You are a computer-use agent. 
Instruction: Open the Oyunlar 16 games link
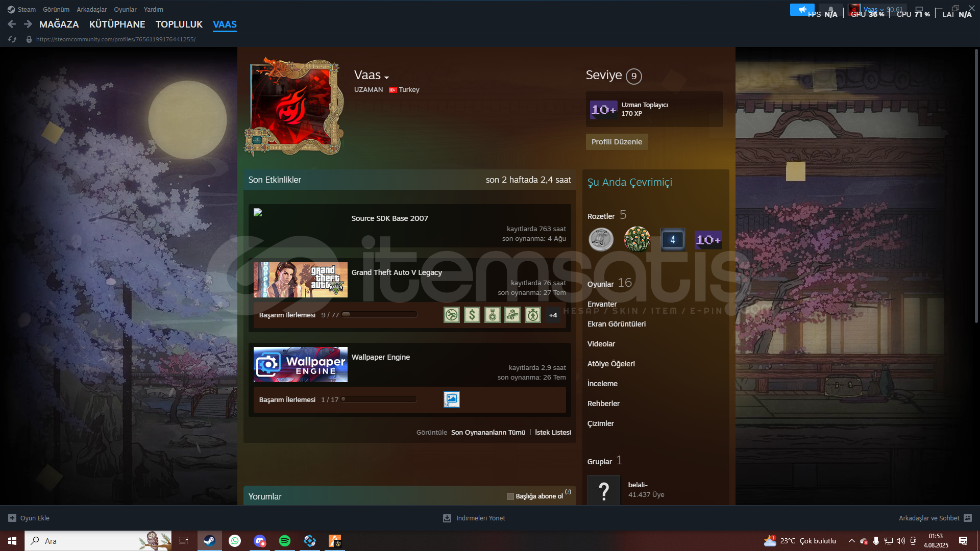coord(609,283)
